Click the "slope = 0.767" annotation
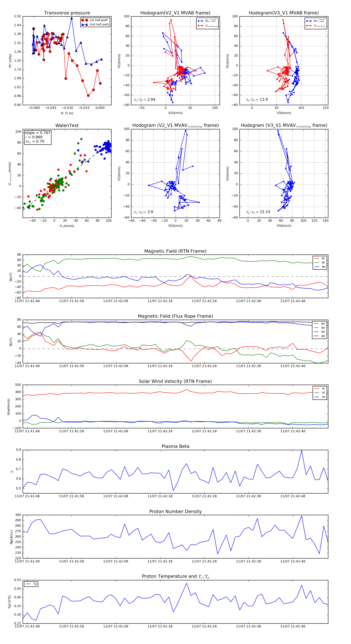 tap(37, 133)
